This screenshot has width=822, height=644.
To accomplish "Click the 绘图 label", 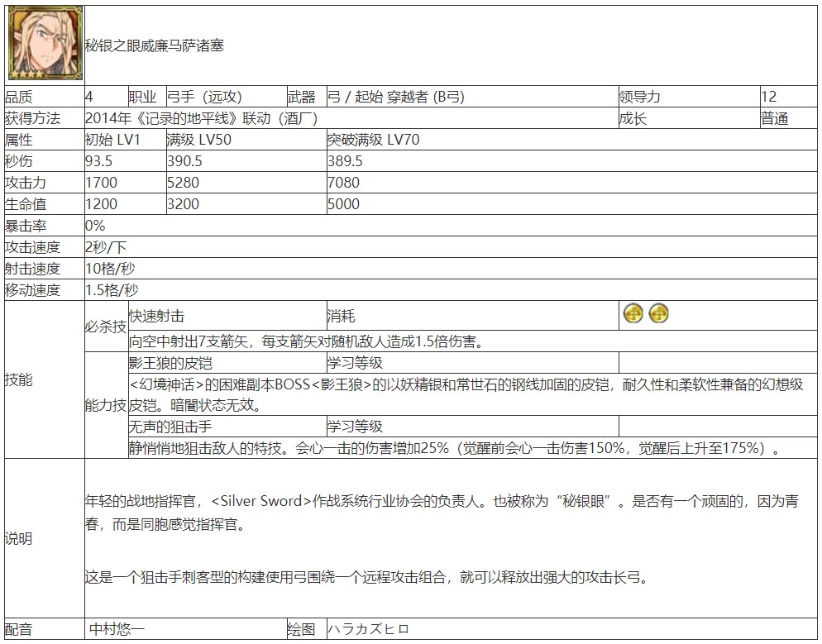I will 302,629.
